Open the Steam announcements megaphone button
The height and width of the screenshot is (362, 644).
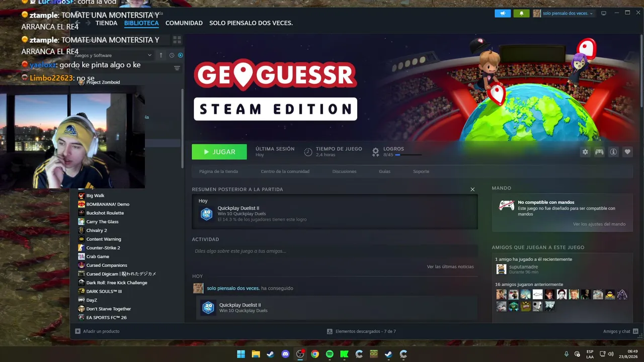click(x=503, y=14)
